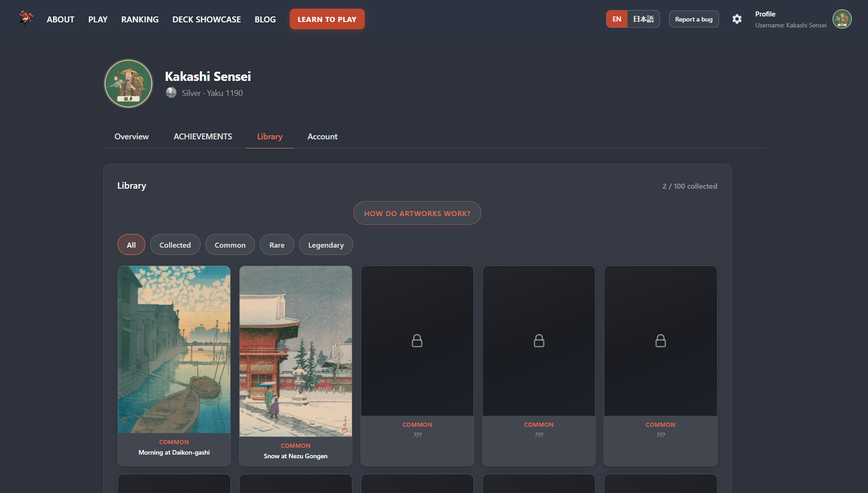Filter artworks by Collected
The image size is (868, 493).
(175, 245)
